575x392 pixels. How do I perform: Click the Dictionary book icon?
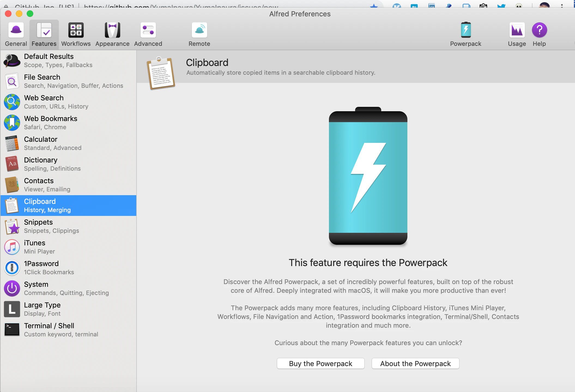pos(12,164)
